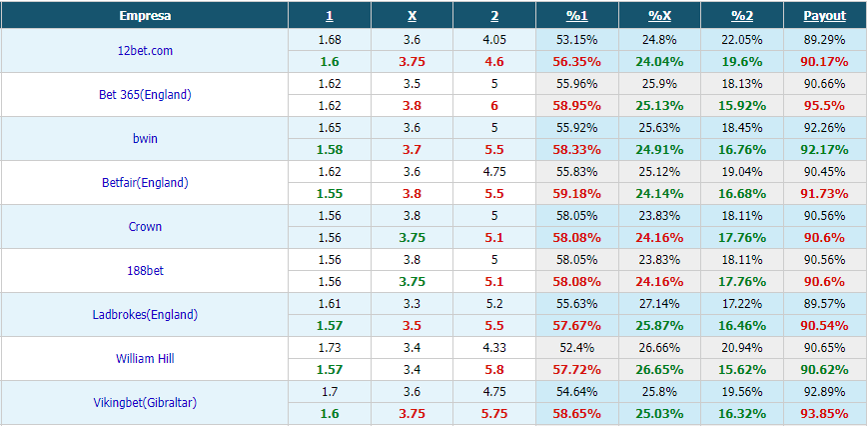The image size is (868, 426).
Task: Open the bwin bookmaker link
Action: 145,138
